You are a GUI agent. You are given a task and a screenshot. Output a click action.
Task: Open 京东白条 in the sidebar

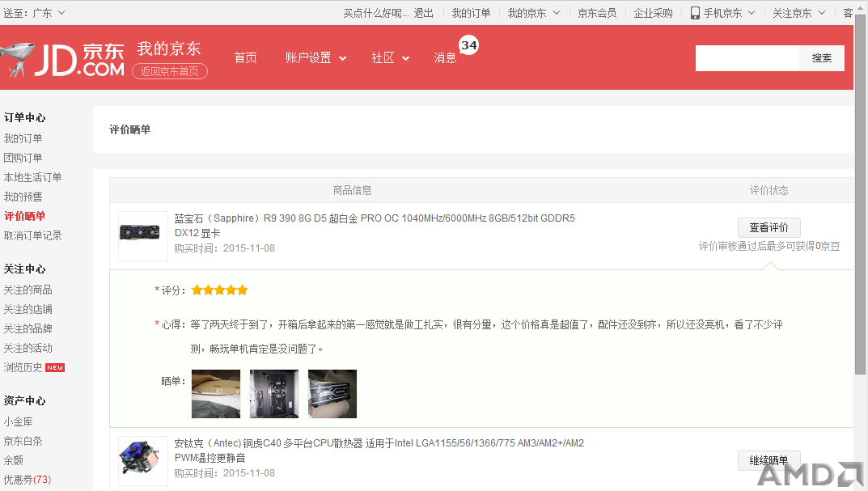(x=23, y=441)
